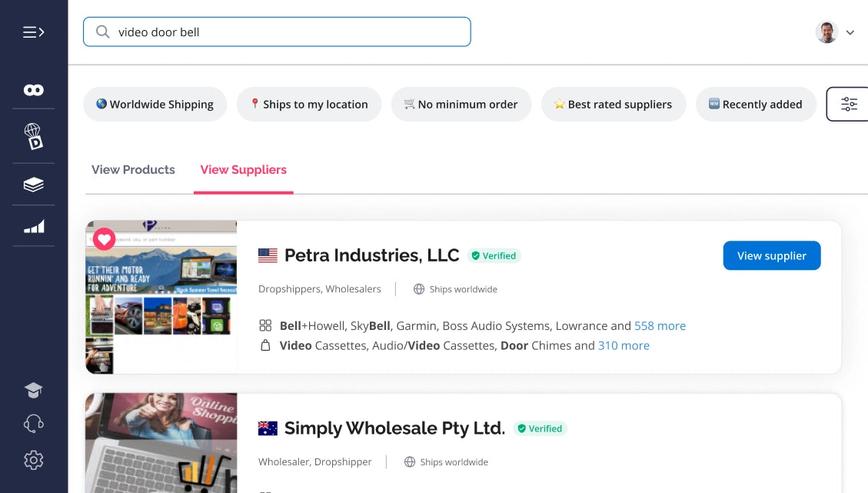This screenshot has height=493, width=868.
Task: Open the headset support icon
Action: pos(33,424)
